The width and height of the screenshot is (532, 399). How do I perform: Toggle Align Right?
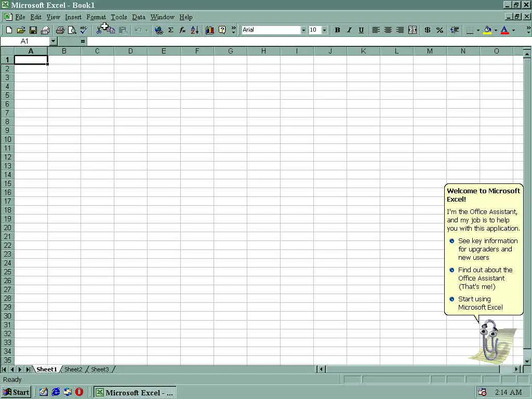click(400, 30)
